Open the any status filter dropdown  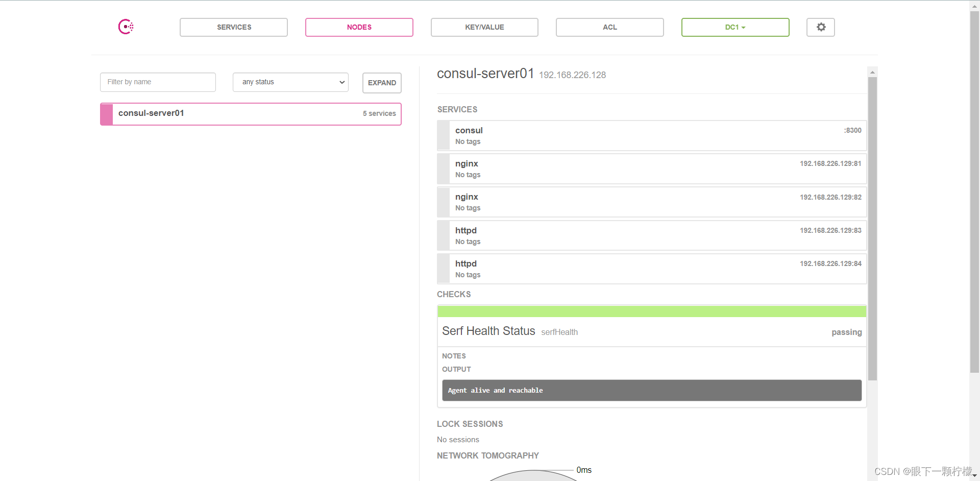coord(290,82)
